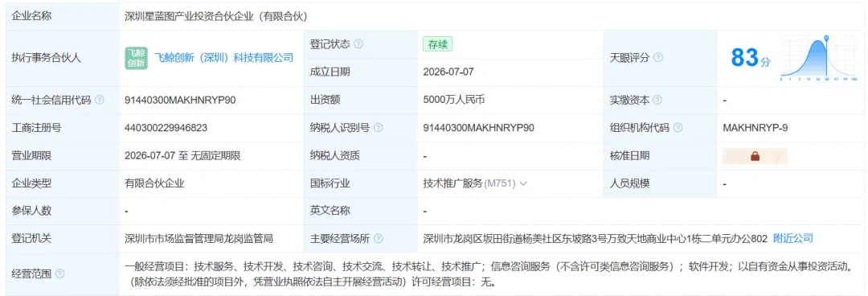
Task: Click help icon beside 统一社会信用代码
Action: click(100, 101)
